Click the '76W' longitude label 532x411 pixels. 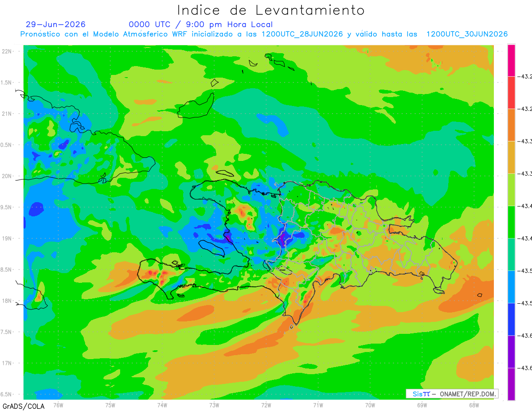(58, 405)
